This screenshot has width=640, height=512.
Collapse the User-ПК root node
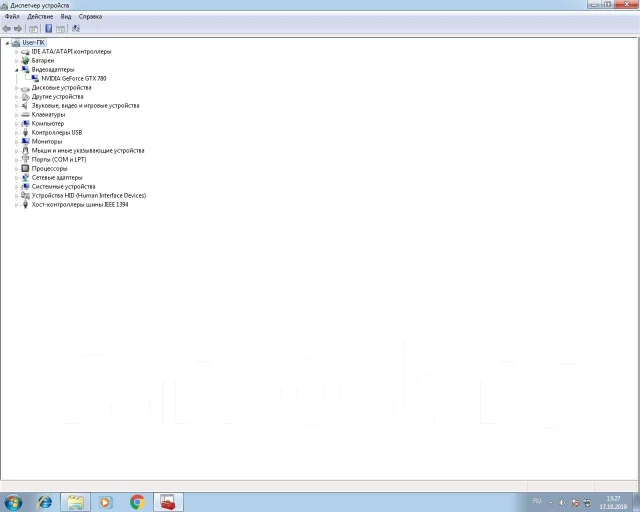pyautogui.click(x=7, y=43)
